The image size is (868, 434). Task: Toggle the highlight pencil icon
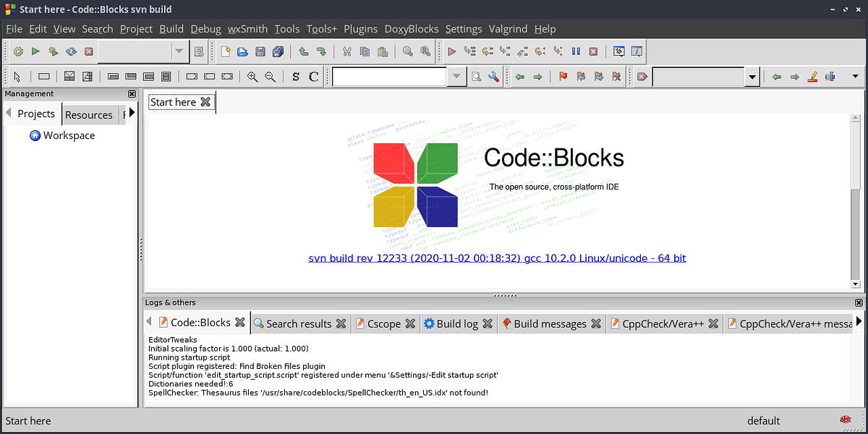pyautogui.click(x=812, y=77)
